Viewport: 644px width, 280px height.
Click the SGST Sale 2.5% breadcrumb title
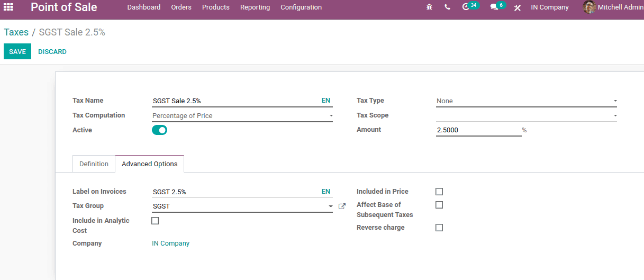[72, 32]
